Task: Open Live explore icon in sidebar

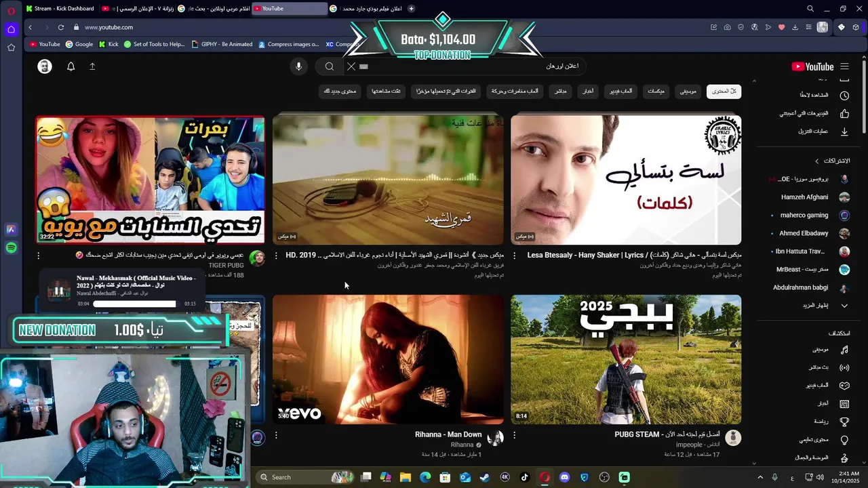Action: pyautogui.click(x=844, y=367)
